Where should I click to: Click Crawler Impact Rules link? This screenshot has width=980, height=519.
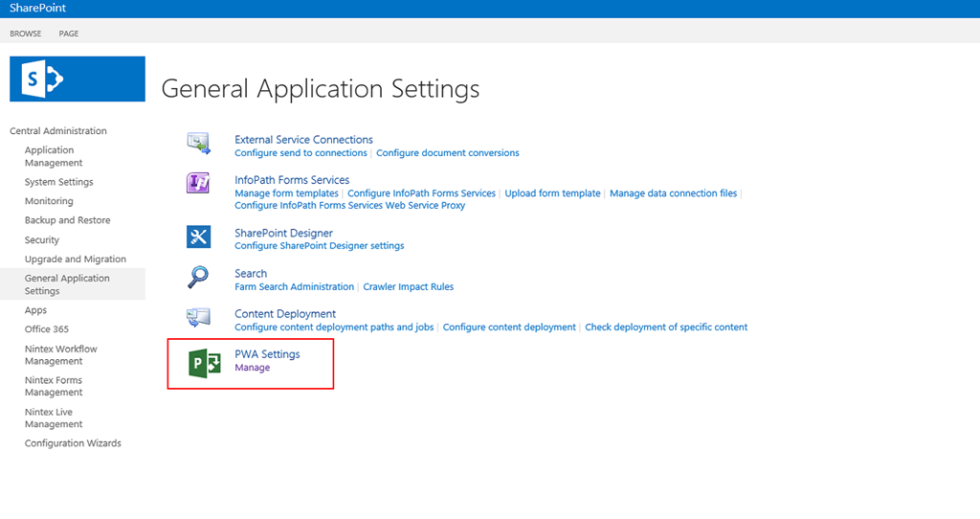coord(408,286)
